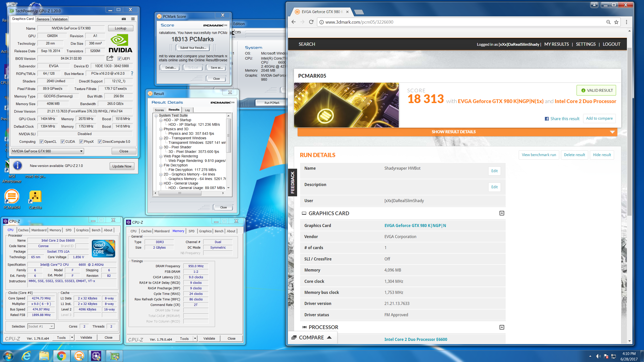Click Update Now for GPU-Z 2.1.0
644x362 pixels.
[x=122, y=166]
